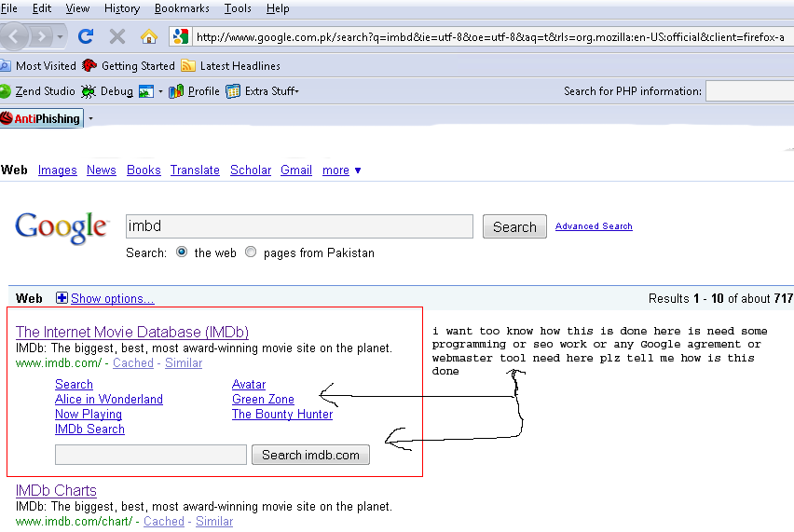Open the History menu
The width and height of the screenshot is (794, 532).
pos(122,8)
